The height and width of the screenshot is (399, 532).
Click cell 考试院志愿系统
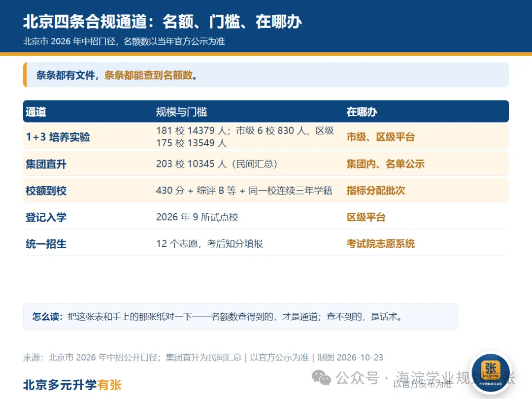381,244
